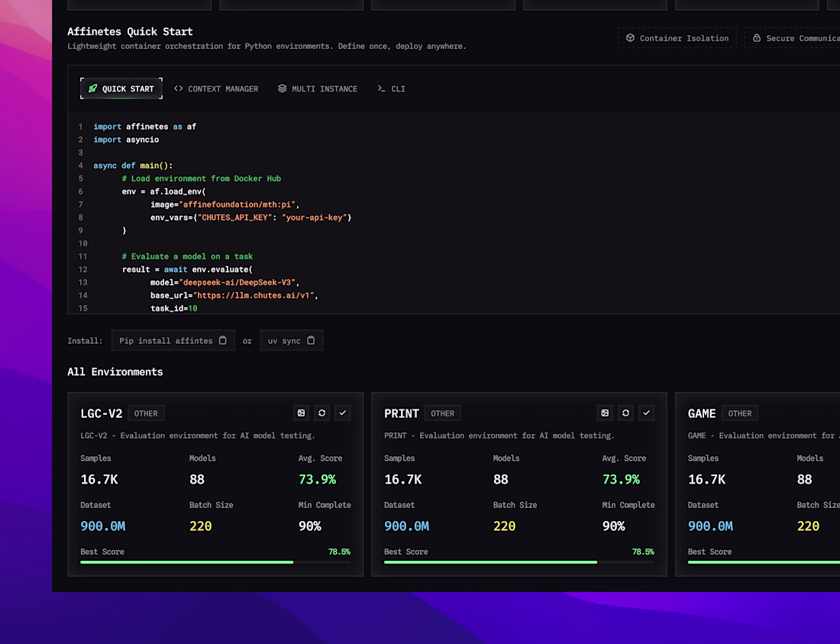Click the Secure Communication badge
Viewport: 840px width, 644px height.
(x=793, y=38)
